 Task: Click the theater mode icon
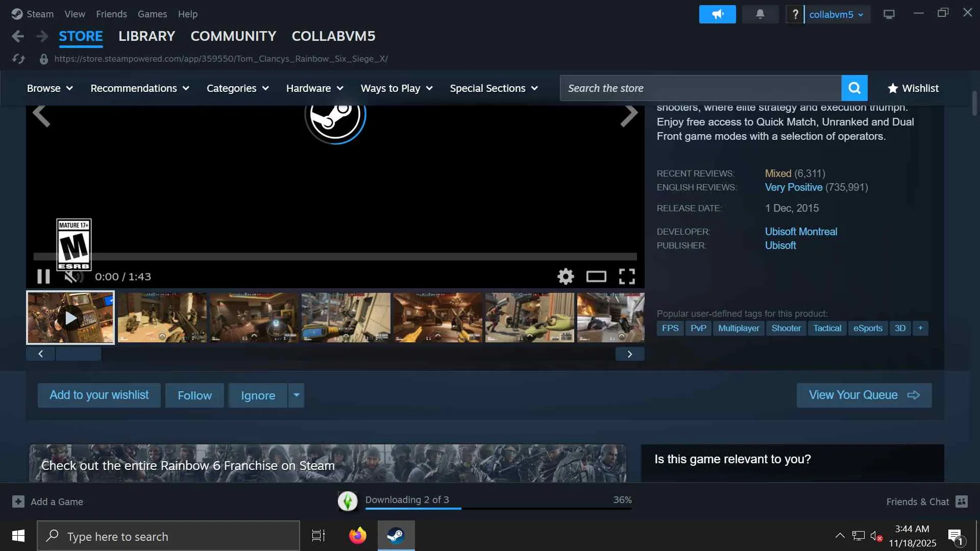596,277
